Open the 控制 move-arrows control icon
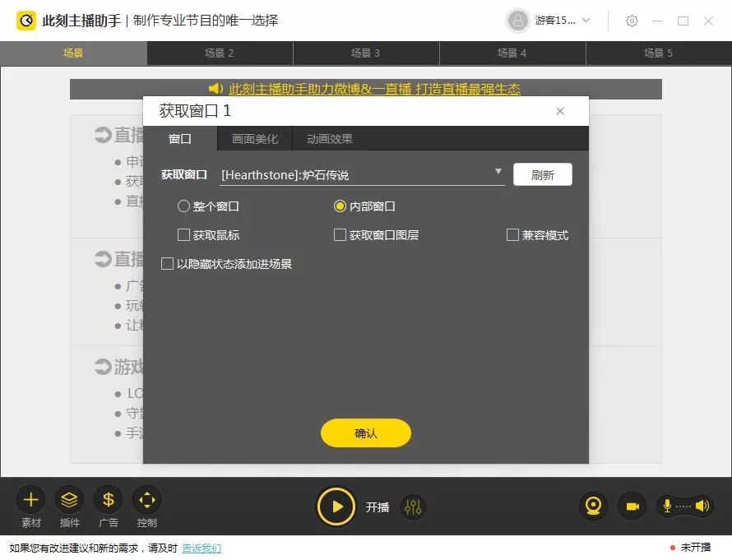This screenshot has width=732, height=560. 147,500
